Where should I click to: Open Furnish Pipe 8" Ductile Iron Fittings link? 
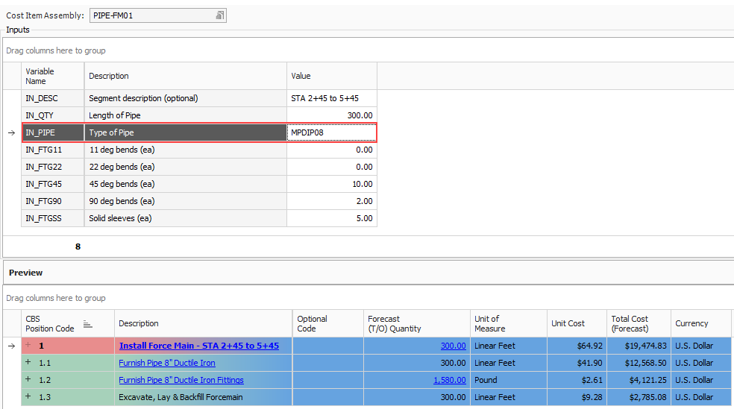tap(180, 380)
